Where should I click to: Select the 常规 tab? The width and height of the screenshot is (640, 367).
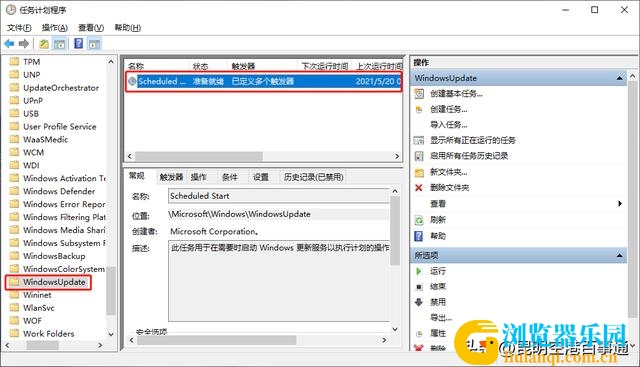pos(137,176)
